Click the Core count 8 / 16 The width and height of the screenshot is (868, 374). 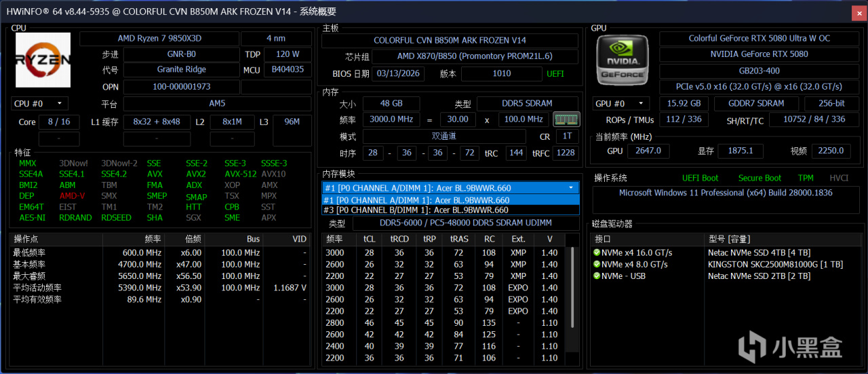click(x=59, y=122)
